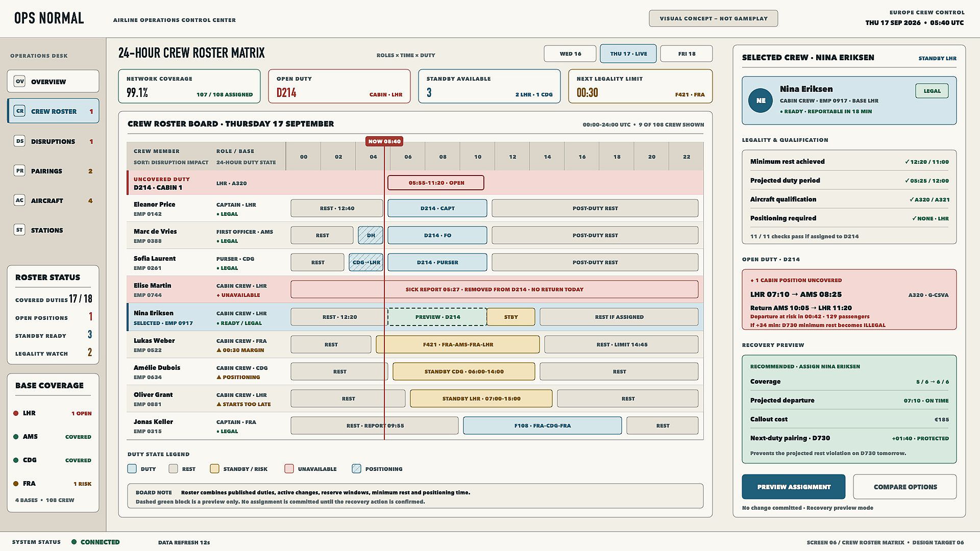Image resolution: width=980 pixels, height=551 pixels.
Task: Click the open 05:55-11:20 duty block
Action: (x=436, y=183)
